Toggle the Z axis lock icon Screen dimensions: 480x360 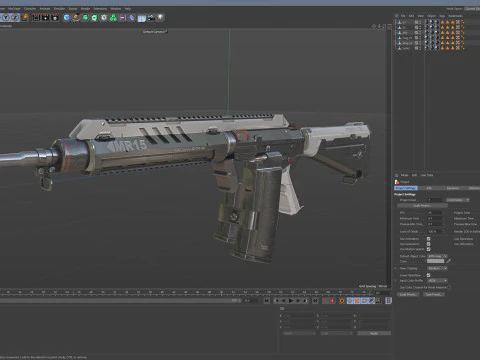tap(15, 17)
